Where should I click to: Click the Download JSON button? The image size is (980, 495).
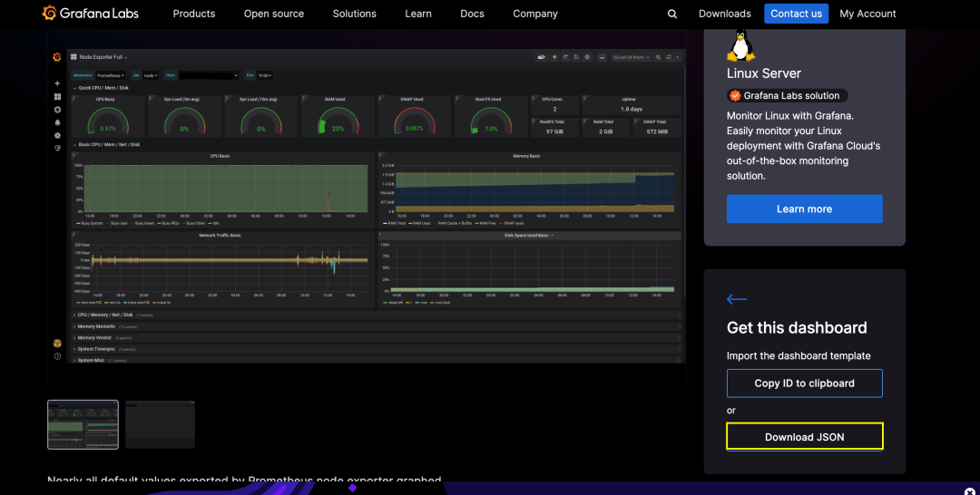coord(804,437)
